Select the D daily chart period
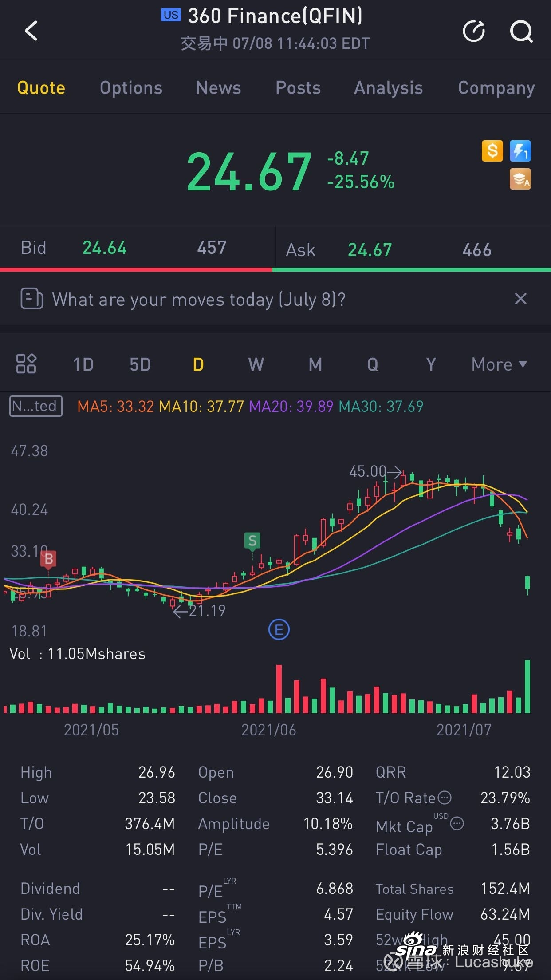Screen dimensions: 551x980 click(198, 364)
